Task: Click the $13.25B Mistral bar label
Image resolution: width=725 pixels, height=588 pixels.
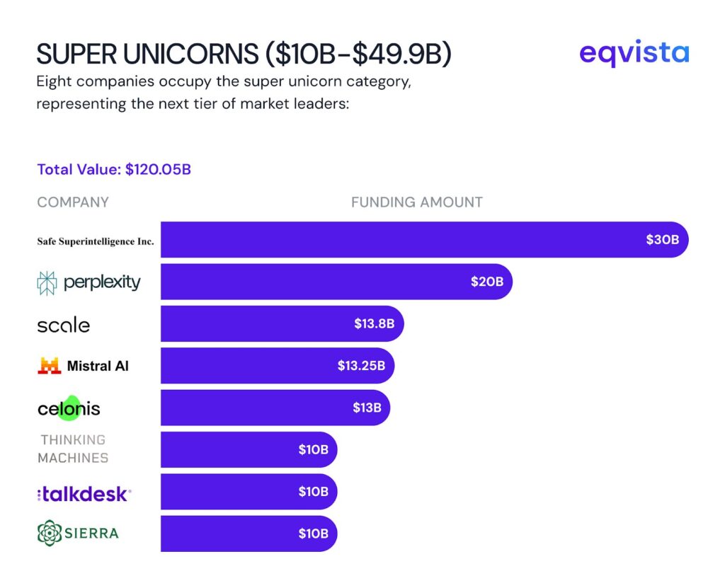Action: 361,366
